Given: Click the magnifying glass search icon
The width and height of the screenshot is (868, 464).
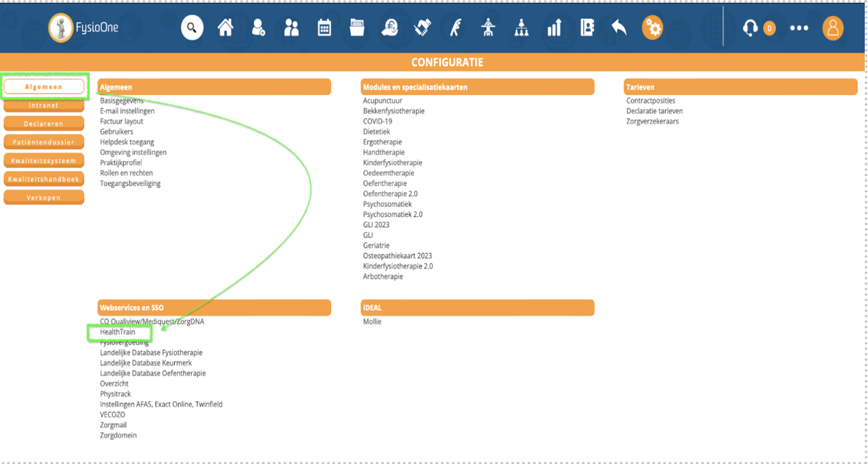Looking at the screenshot, I should [192, 28].
